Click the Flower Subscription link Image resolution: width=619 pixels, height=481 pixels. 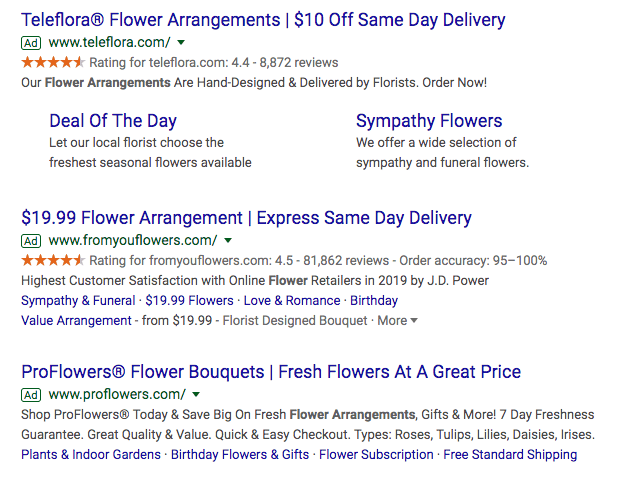click(376, 455)
